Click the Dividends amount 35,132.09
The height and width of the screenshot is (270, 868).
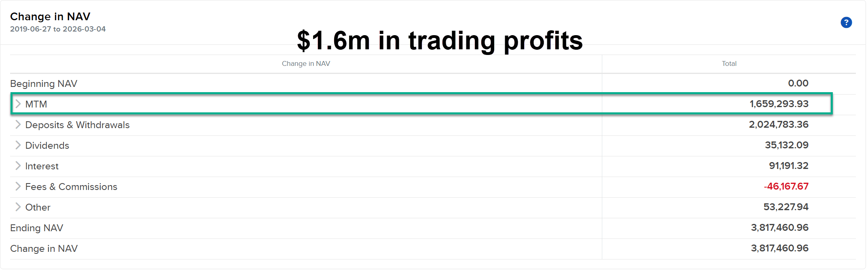point(786,145)
